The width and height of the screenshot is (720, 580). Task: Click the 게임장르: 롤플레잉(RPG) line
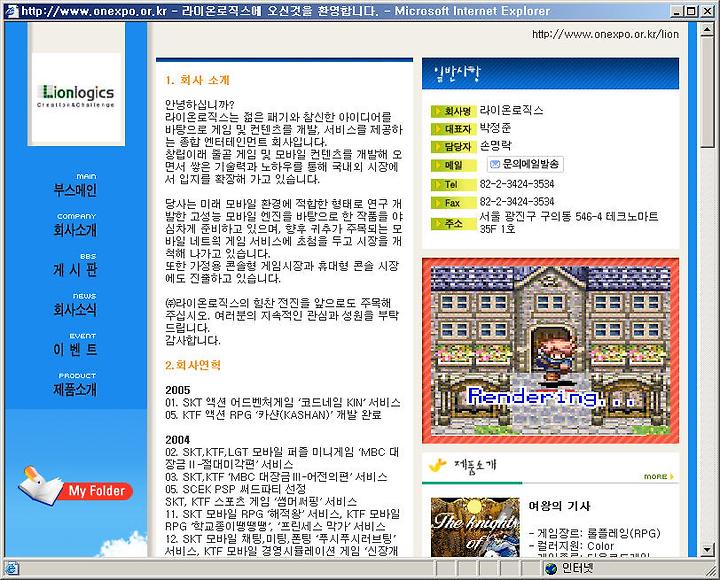click(594, 533)
